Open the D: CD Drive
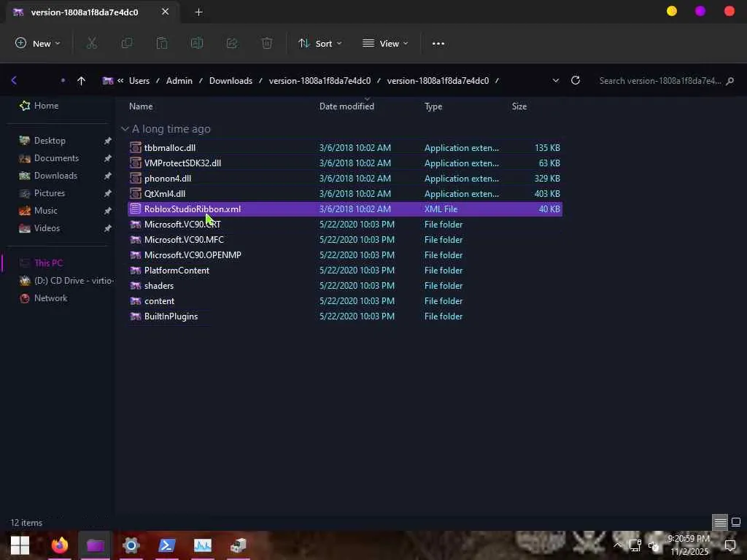Viewport: 747px width, 560px height. [x=66, y=281]
